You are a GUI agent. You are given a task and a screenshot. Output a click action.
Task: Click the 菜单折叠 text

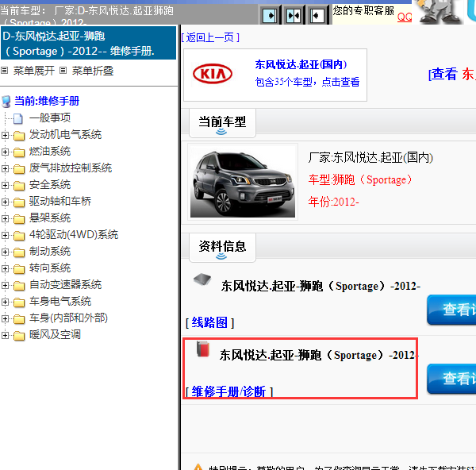[x=93, y=71]
